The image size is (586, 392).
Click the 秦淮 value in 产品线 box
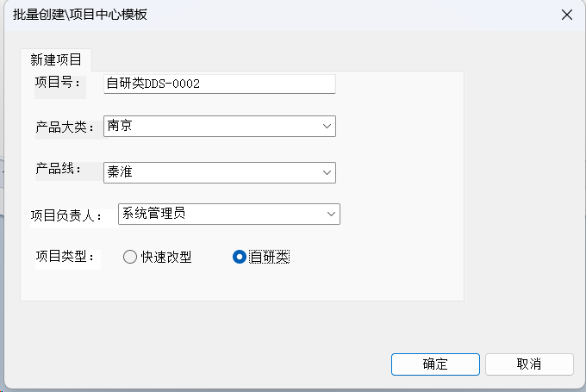(x=120, y=172)
